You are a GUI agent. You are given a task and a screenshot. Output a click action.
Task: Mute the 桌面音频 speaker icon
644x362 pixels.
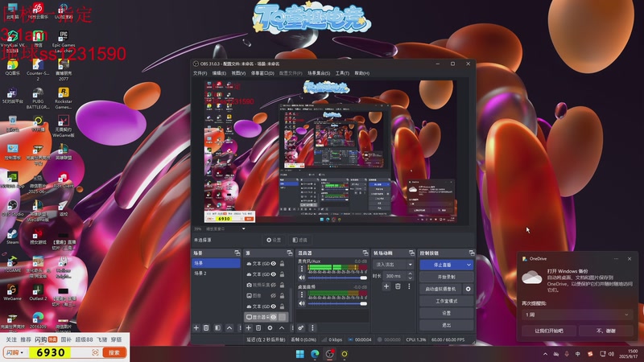(302, 304)
